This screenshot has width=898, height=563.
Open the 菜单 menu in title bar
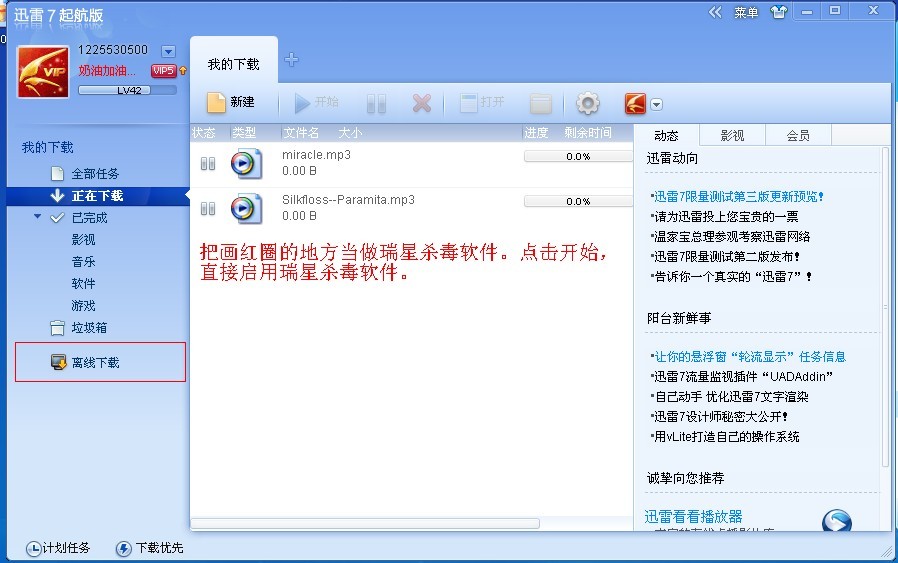pyautogui.click(x=746, y=13)
